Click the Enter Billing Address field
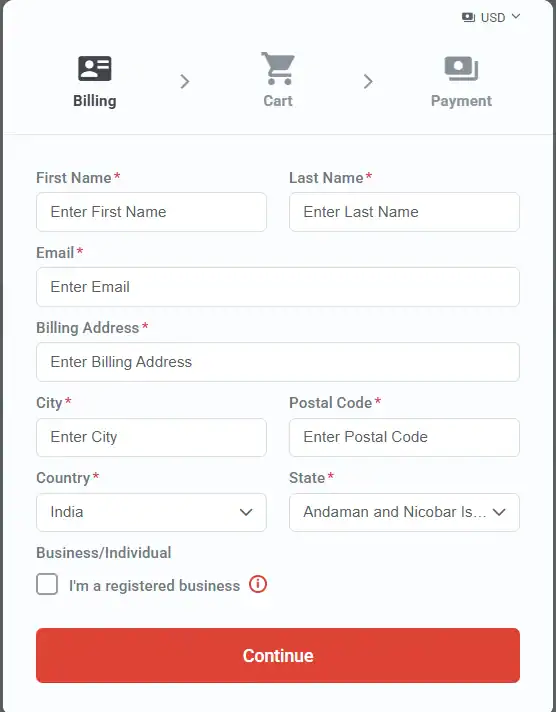The height and width of the screenshot is (712, 556). tap(278, 362)
